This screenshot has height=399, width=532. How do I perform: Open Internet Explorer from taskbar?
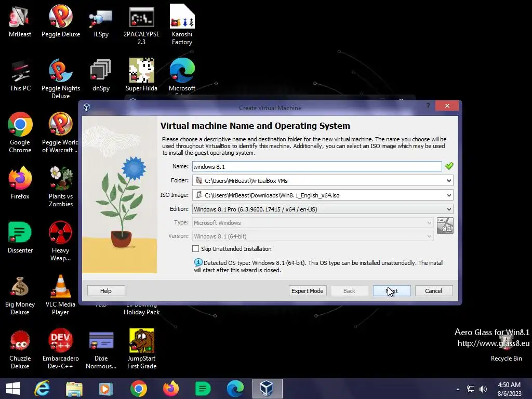42,389
